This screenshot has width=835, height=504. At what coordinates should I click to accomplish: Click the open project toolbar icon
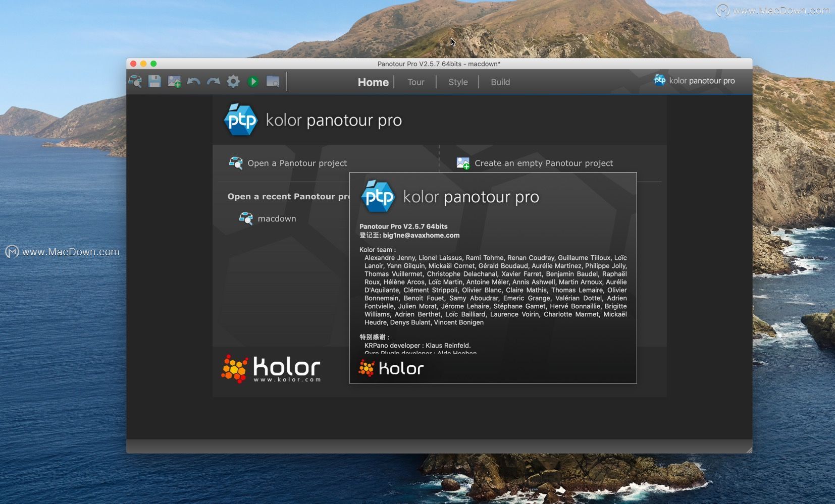135,81
